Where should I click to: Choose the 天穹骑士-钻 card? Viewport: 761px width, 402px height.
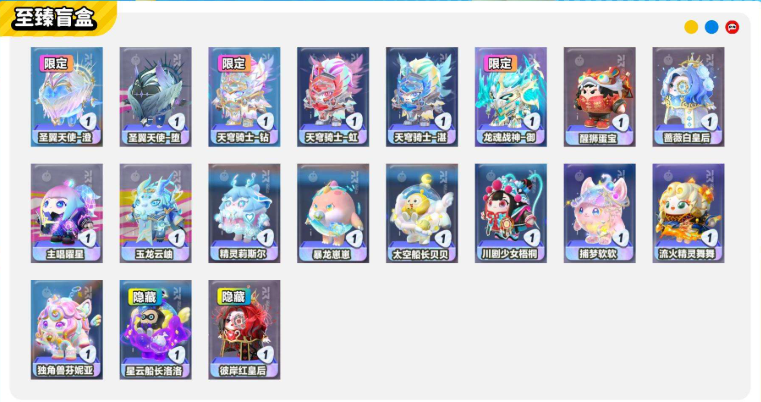[x=244, y=97]
